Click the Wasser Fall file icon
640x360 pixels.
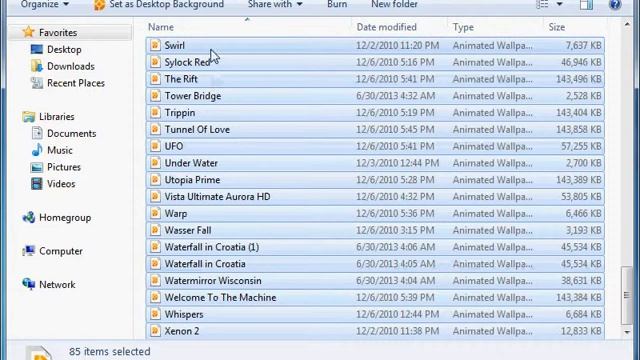click(155, 230)
